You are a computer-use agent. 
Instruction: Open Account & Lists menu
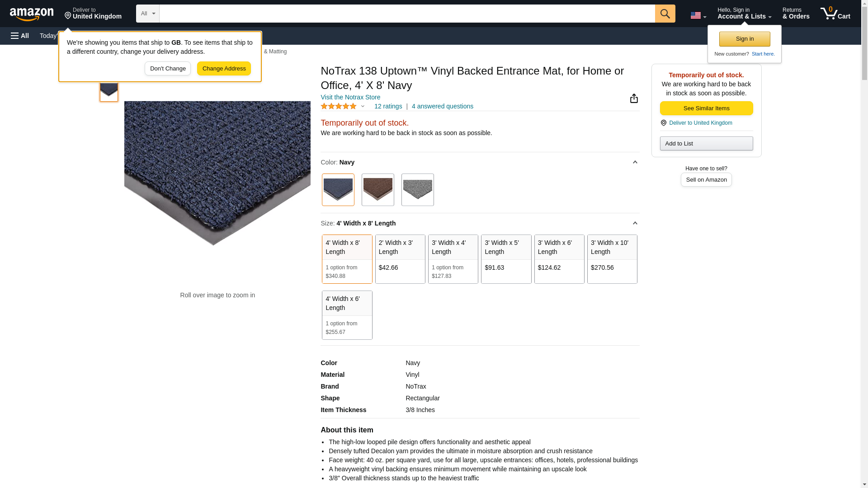[744, 13]
